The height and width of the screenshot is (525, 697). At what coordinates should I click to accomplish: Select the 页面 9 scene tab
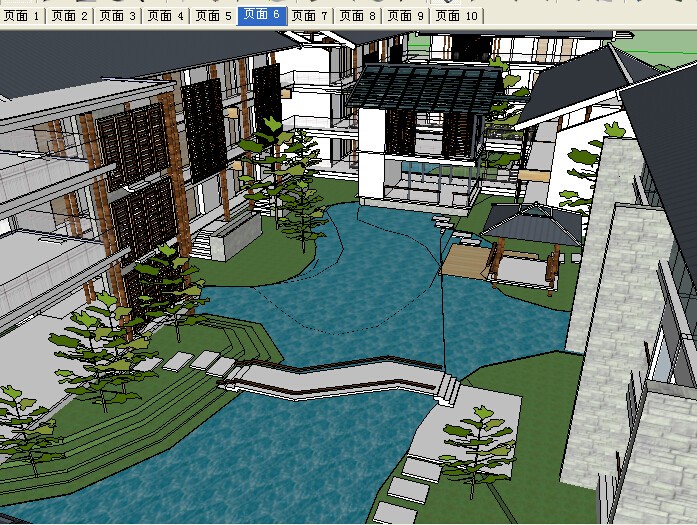406,16
